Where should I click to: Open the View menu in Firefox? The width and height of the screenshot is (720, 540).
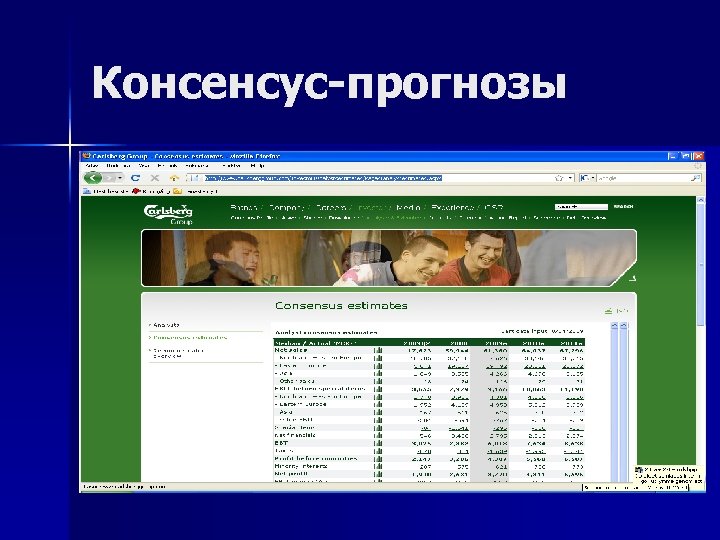[144, 166]
